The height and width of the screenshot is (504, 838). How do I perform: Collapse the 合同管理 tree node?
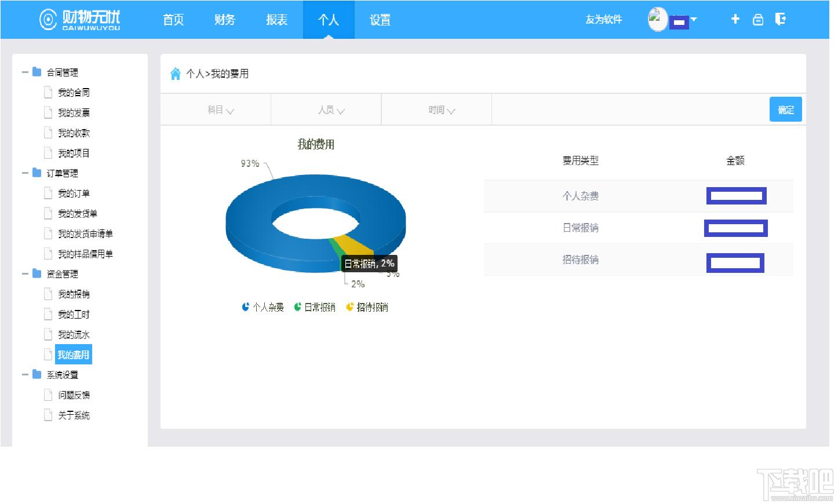(25, 72)
